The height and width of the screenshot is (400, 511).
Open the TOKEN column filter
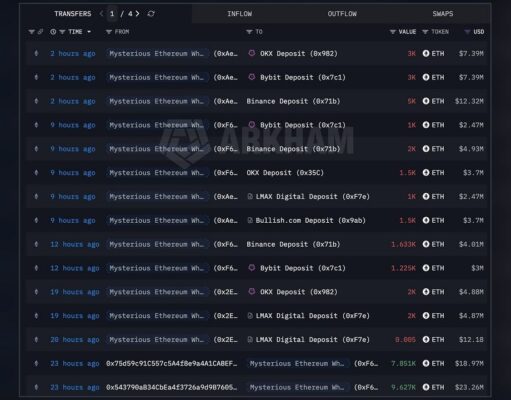coord(425,32)
